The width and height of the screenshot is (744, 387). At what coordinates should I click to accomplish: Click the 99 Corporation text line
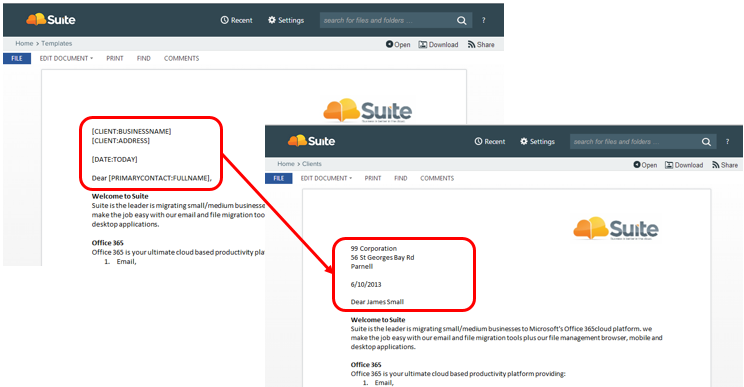pos(374,249)
